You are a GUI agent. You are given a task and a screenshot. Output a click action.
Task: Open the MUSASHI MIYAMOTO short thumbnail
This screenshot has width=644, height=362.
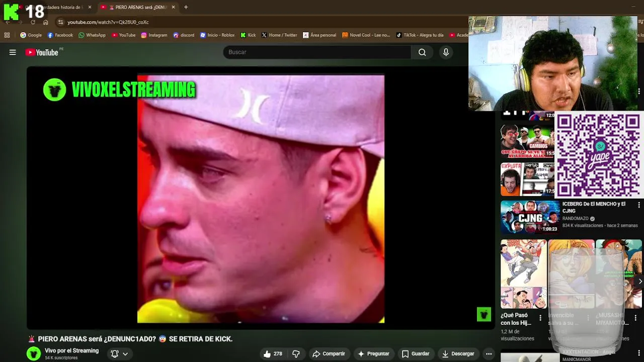pyautogui.click(x=618, y=274)
